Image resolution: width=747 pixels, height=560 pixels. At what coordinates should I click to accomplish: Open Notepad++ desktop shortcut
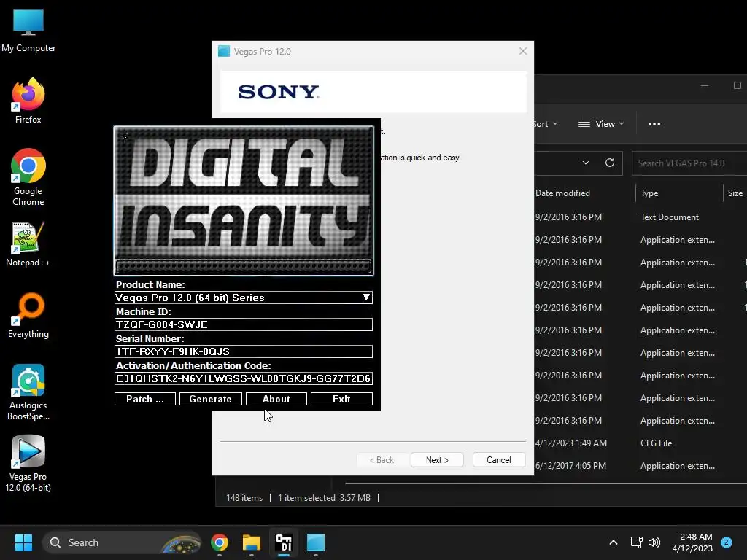click(x=28, y=245)
